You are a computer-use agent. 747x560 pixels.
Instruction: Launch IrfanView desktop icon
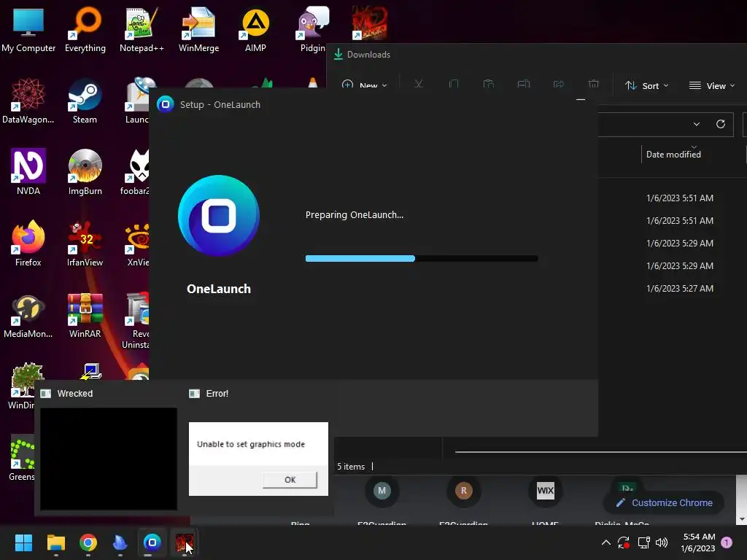(85, 244)
